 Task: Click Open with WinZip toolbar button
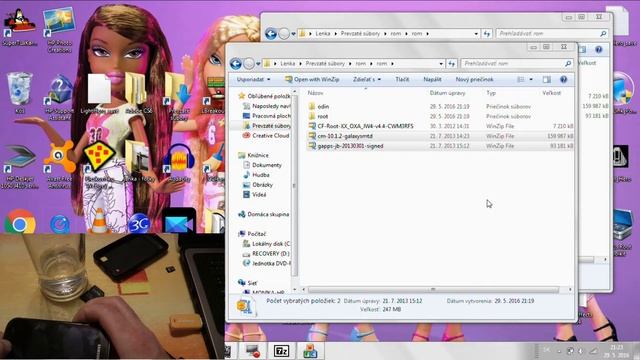[312, 80]
